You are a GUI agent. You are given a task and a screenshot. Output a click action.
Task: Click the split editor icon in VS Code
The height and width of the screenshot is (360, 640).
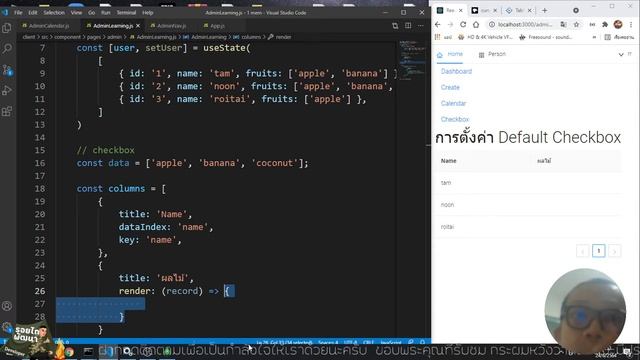click(408, 25)
